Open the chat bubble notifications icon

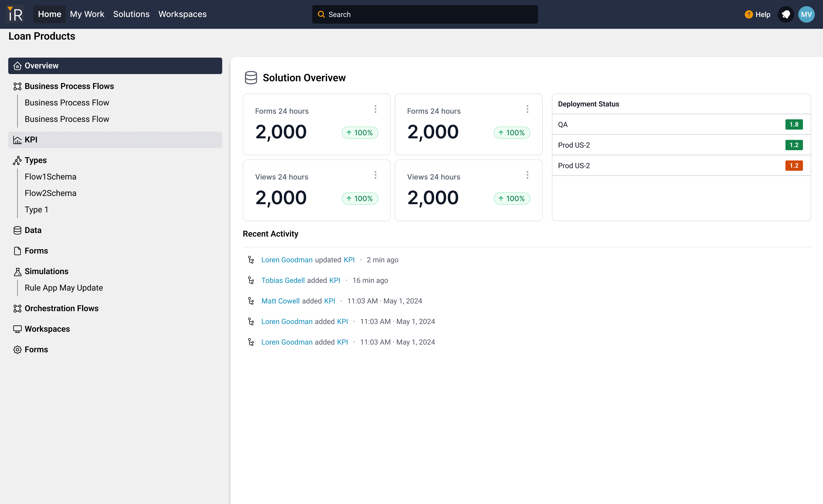786,14
